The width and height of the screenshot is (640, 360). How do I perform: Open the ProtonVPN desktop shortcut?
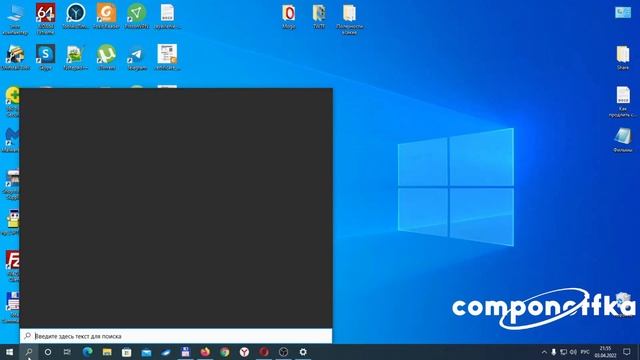137,16
